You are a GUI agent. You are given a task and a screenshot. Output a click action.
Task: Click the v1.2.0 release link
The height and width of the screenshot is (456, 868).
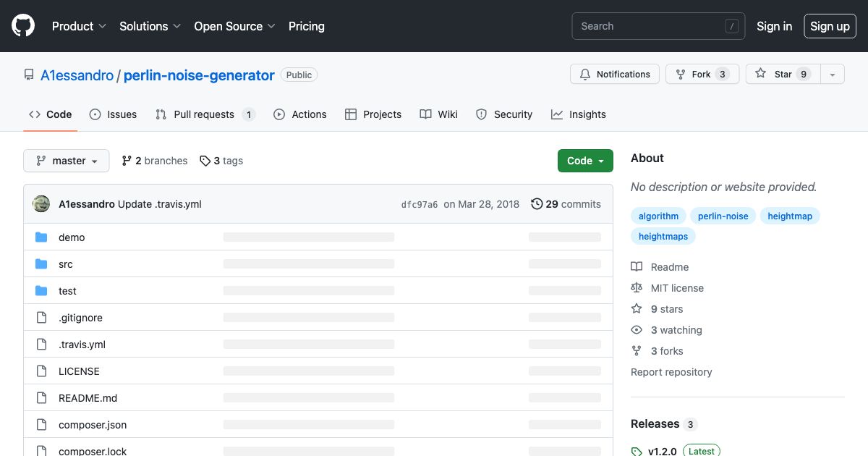pos(663,449)
